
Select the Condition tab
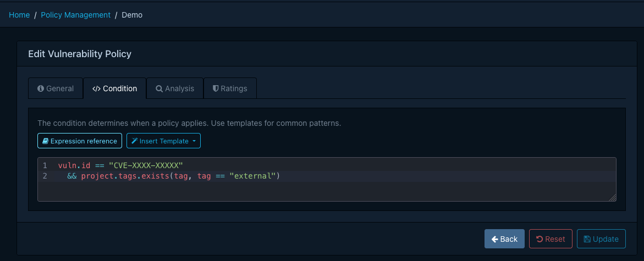(x=114, y=88)
